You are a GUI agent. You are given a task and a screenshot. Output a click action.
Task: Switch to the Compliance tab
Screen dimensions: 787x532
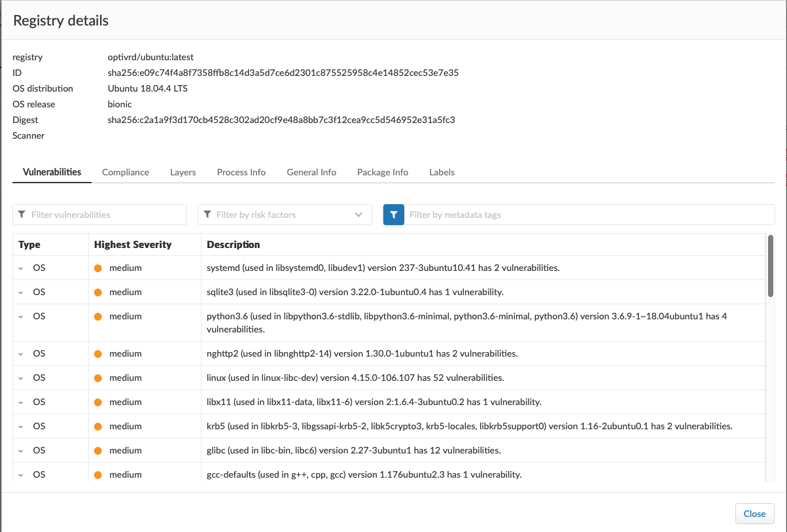coord(126,172)
